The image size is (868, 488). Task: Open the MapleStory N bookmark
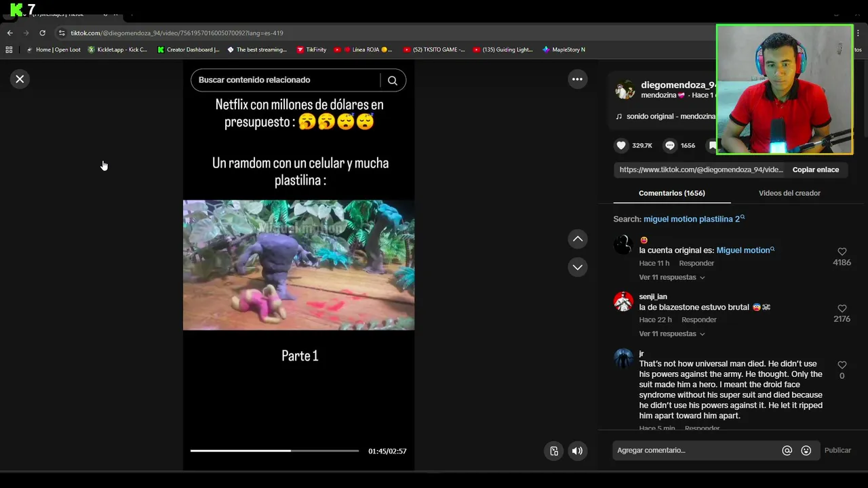tap(564, 49)
